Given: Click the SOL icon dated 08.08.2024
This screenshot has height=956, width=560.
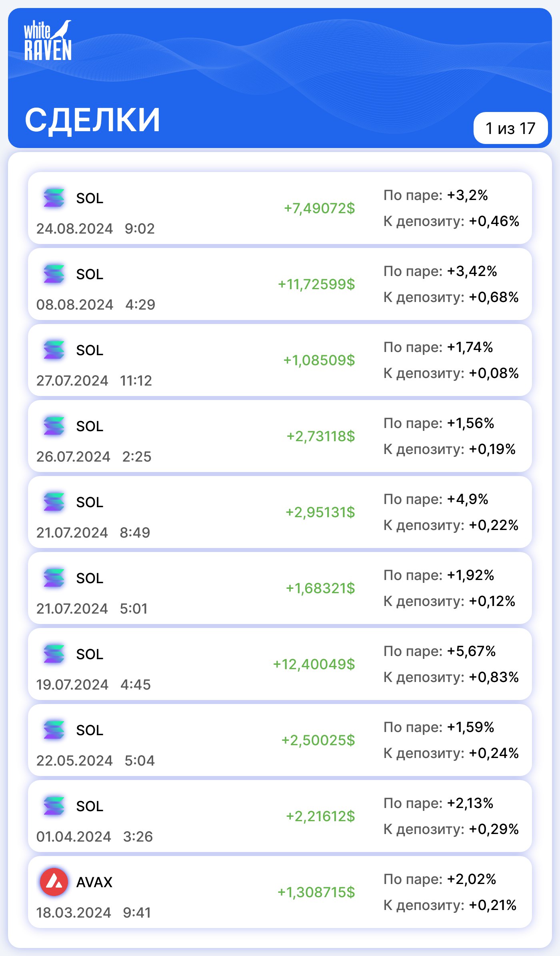Looking at the screenshot, I should tap(54, 274).
